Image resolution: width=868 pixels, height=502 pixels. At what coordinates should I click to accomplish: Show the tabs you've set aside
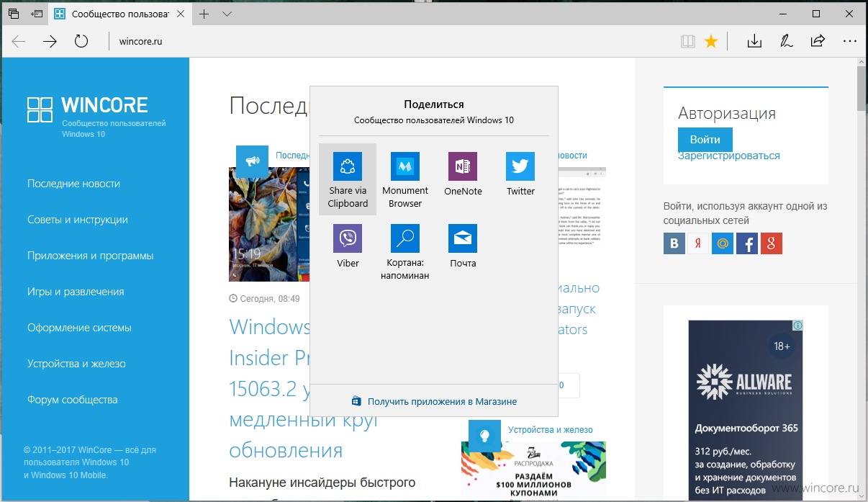(x=14, y=14)
